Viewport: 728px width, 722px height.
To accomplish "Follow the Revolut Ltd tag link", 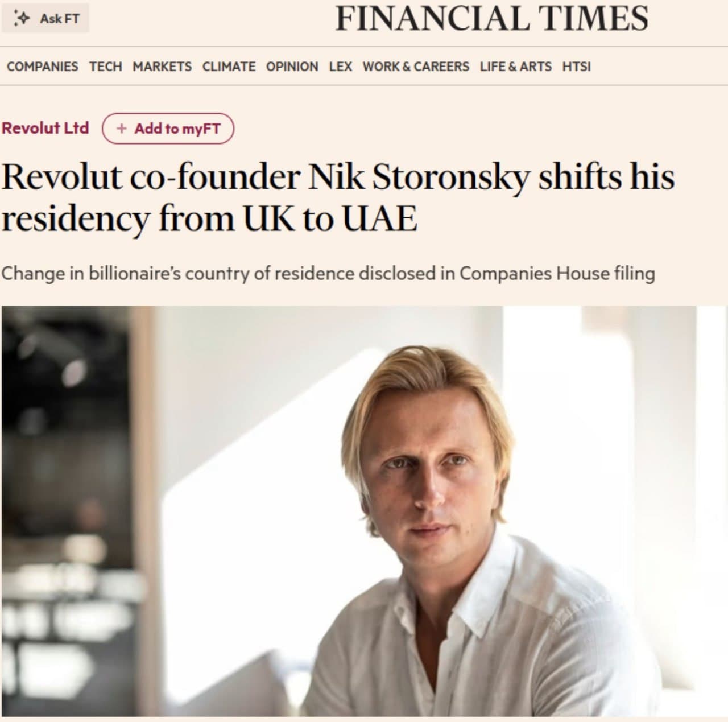I will [x=45, y=129].
